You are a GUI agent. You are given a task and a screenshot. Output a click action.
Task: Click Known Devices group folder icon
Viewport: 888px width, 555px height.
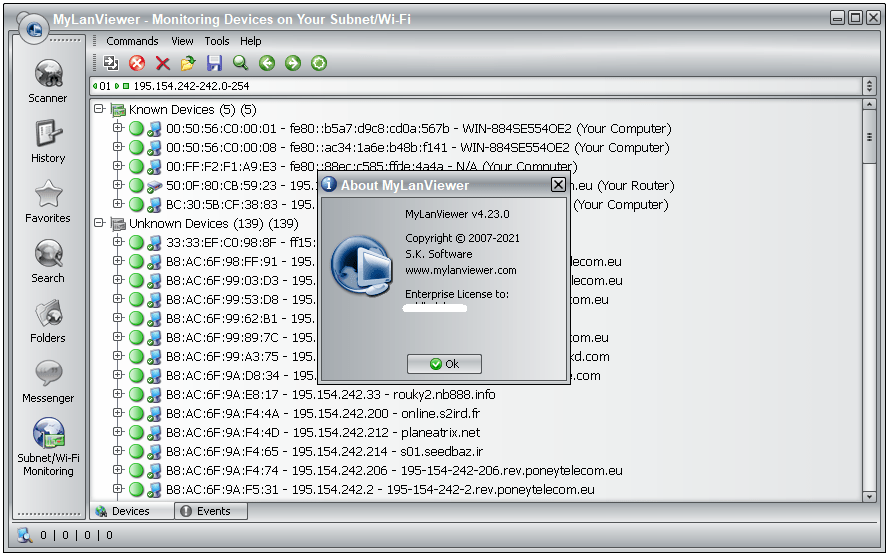(118, 110)
